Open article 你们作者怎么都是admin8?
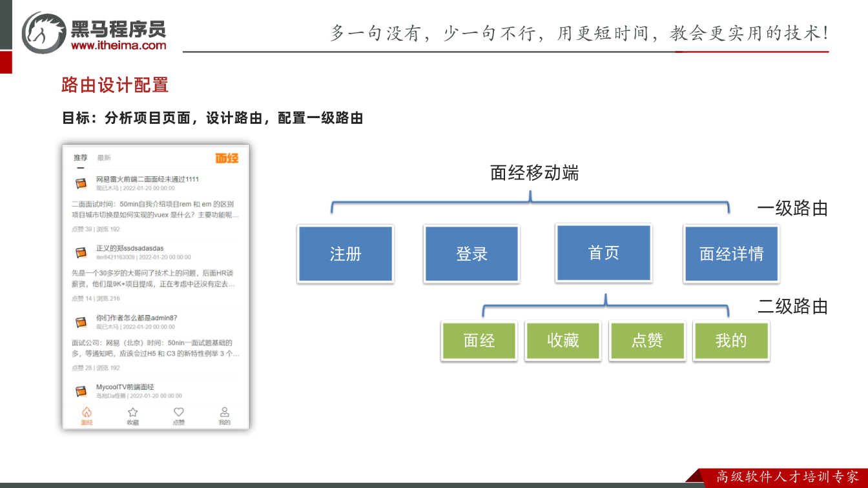The image size is (868, 488). pos(136,318)
